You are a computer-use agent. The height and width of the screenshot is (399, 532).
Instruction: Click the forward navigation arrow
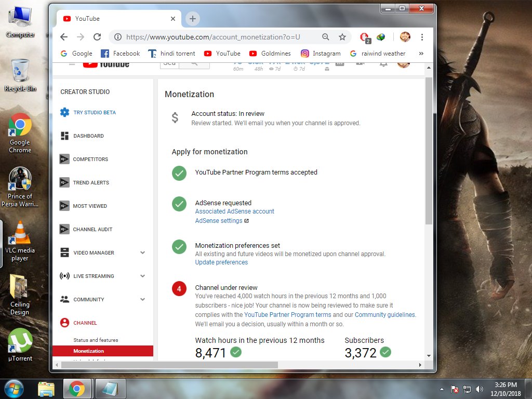click(x=81, y=37)
